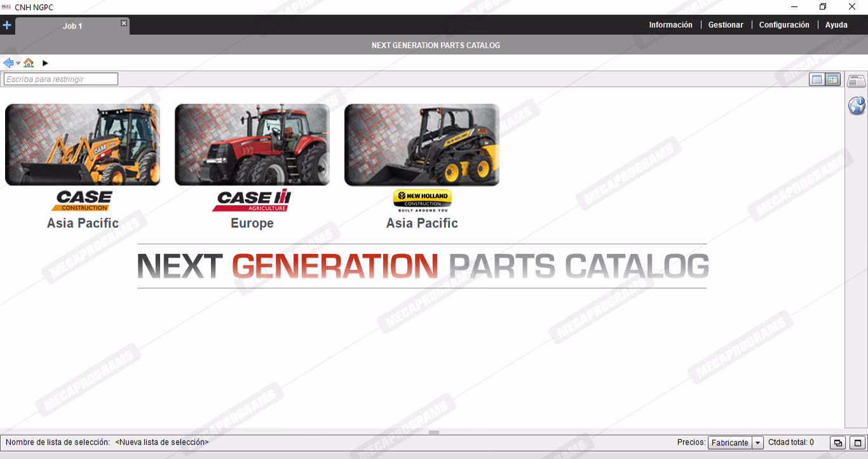Go to the home catalog icon
The width and height of the screenshot is (868, 459).
pos(29,63)
